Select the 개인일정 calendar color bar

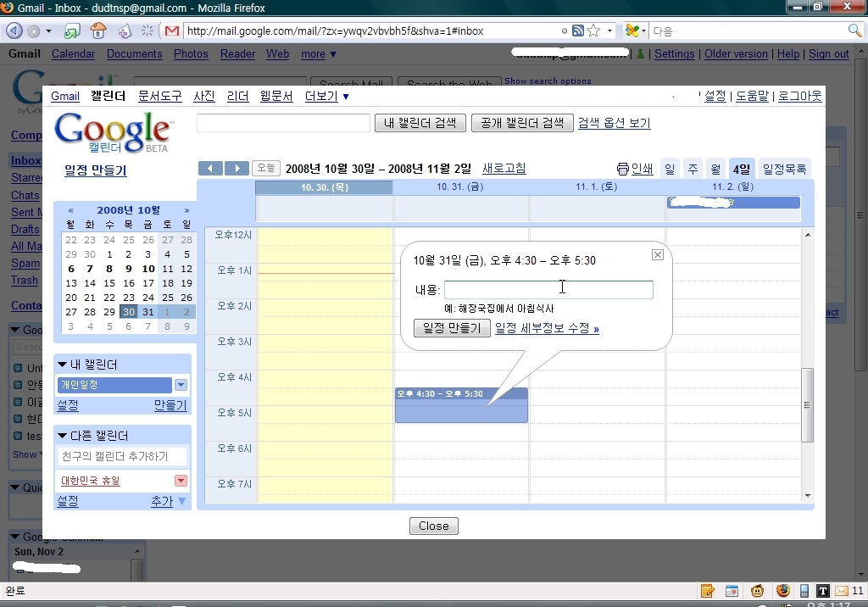[114, 385]
